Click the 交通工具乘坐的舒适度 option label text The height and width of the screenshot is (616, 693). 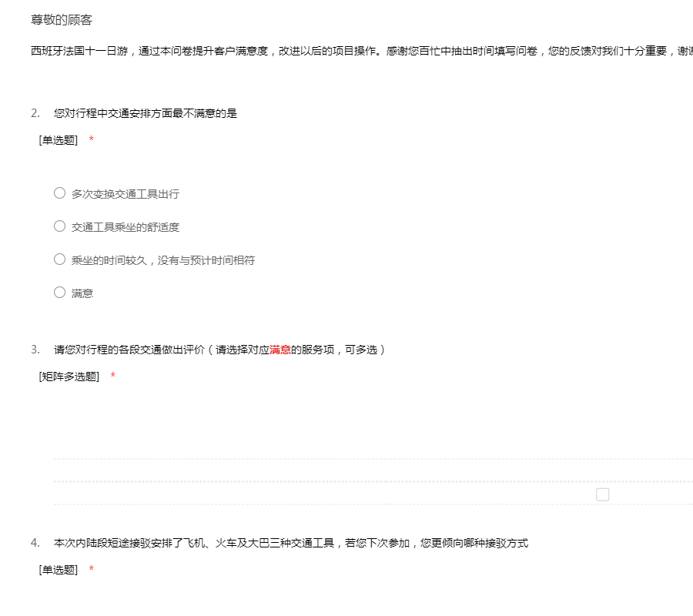point(126,227)
